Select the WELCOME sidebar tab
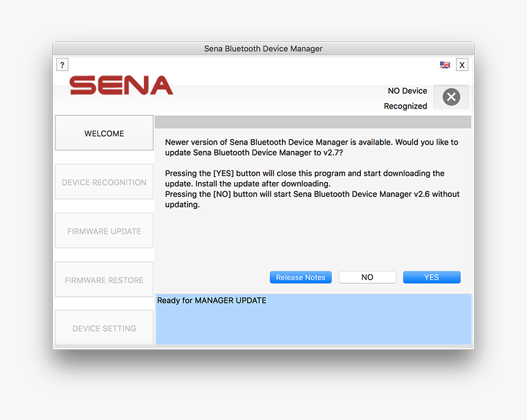The image size is (527, 420). coord(104,133)
